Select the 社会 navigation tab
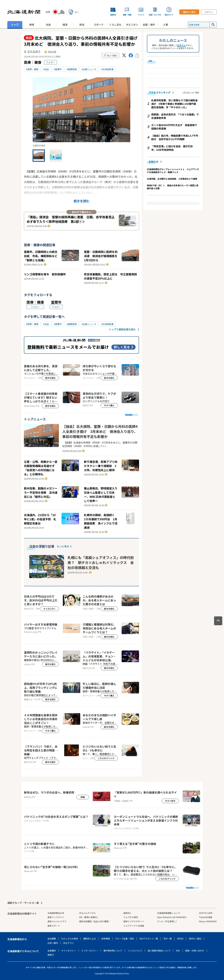 [x=48, y=25]
